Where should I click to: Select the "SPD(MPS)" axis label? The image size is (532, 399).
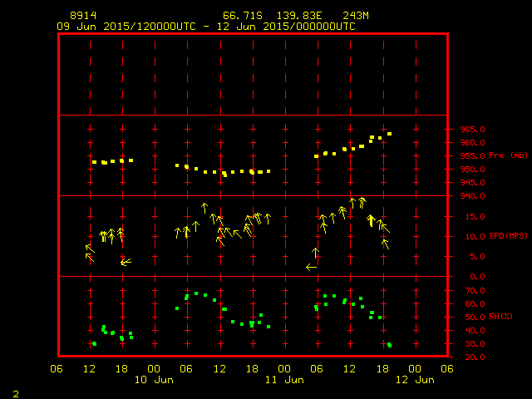[508, 235]
